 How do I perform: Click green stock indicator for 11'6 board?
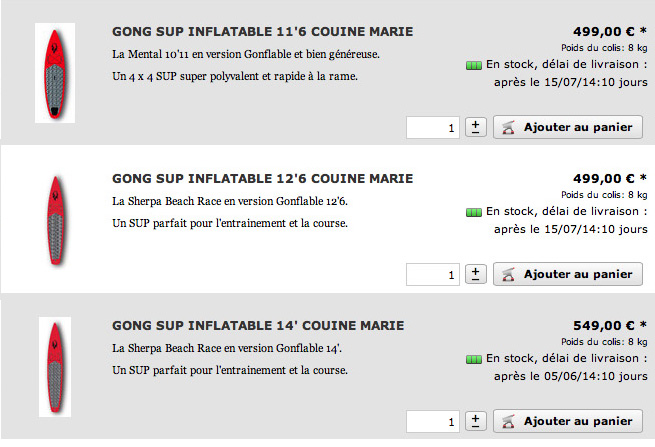[x=474, y=66]
